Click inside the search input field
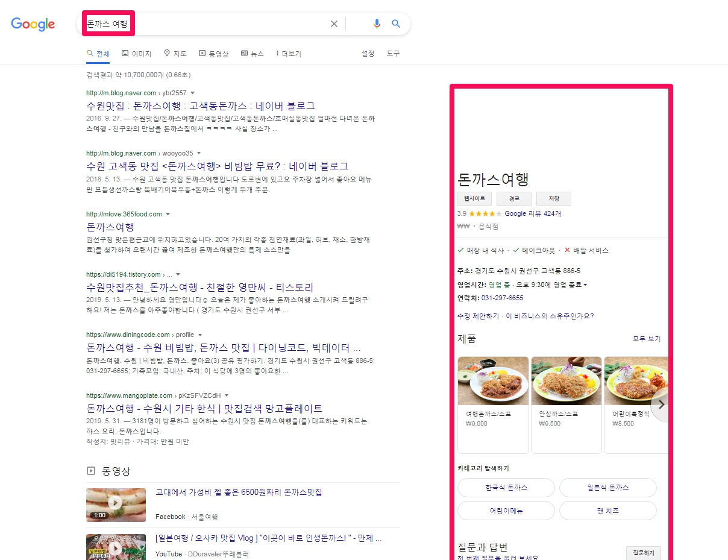The image size is (728, 560). [x=205, y=24]
